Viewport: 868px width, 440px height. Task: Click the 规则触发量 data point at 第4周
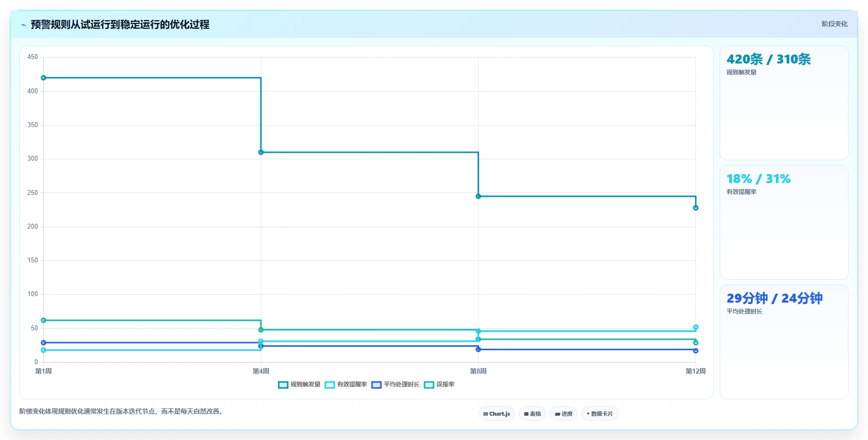(x=261, y=152)
